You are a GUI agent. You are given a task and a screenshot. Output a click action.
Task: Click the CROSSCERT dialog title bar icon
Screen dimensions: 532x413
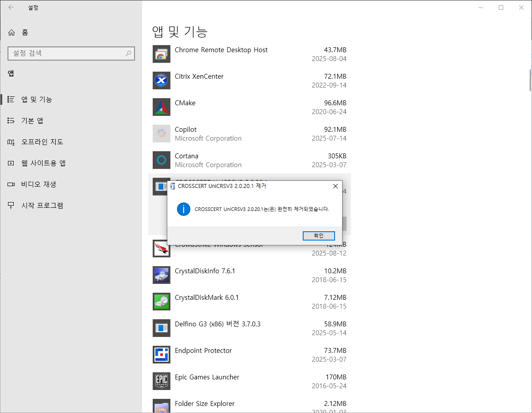click(173, 186)
